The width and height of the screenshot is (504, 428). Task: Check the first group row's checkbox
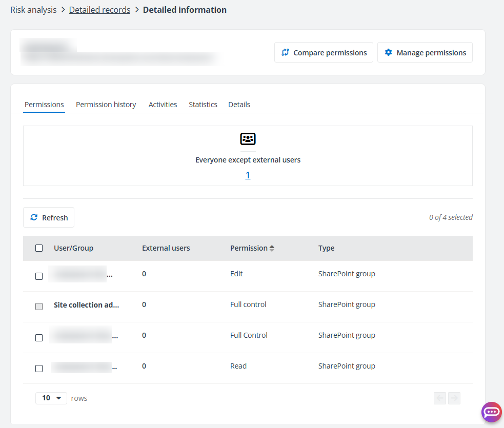tap(39, 276)
